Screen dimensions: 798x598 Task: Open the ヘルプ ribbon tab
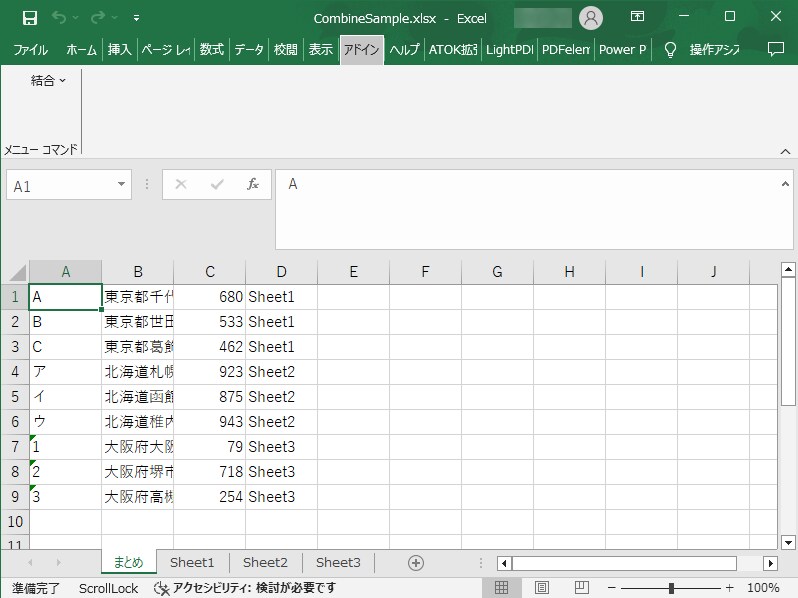tap(404, 50)
